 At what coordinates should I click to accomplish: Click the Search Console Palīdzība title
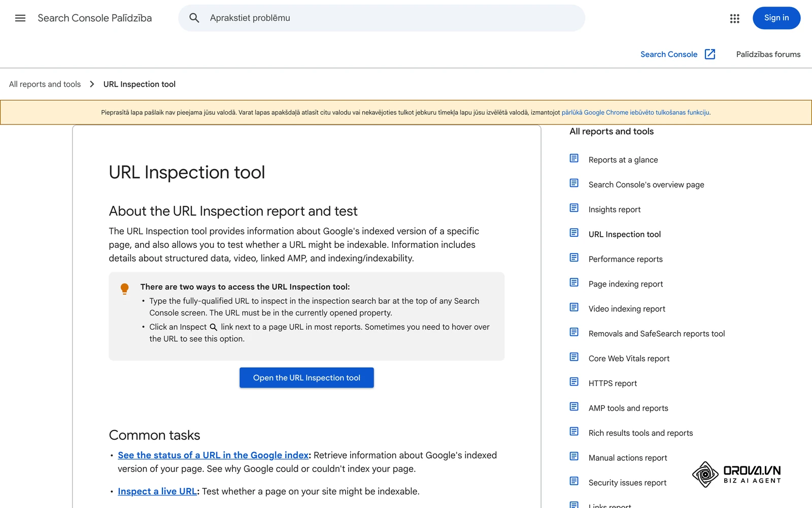pos(95,18)
